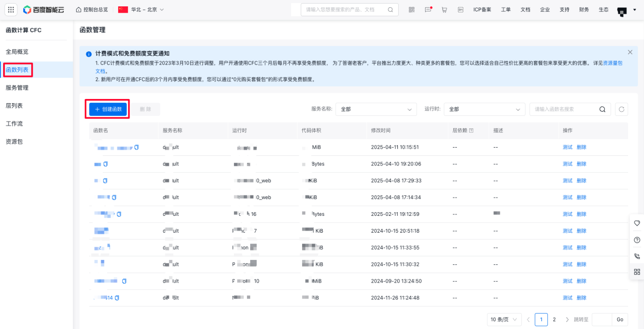Click 删除 for the 2024-10-15 11:30:32 row
Screen dimensions: 644x329
[582, 264]
